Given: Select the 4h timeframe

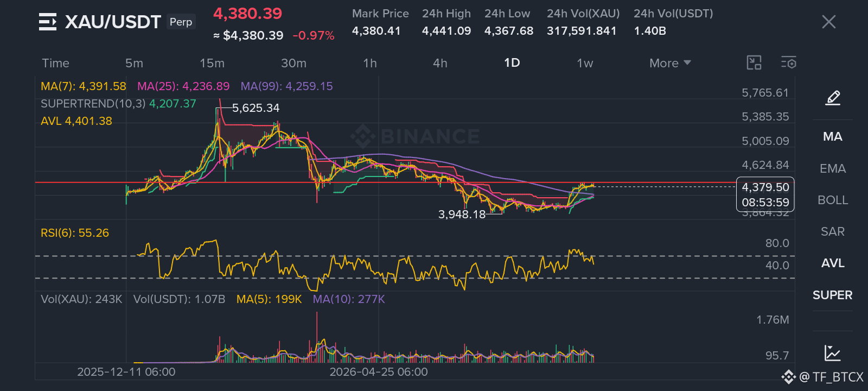Looking at the screenshot, I should (440, 63).
